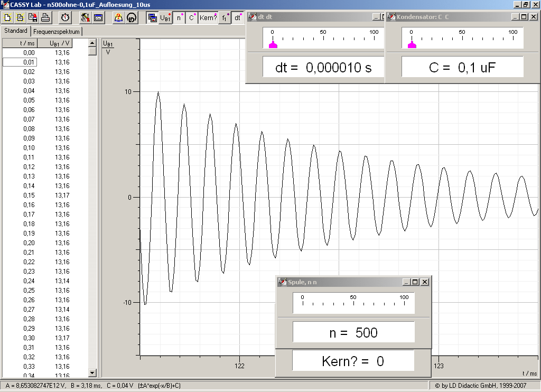Click the 10 tick label on voltage axis

point(128,92)
